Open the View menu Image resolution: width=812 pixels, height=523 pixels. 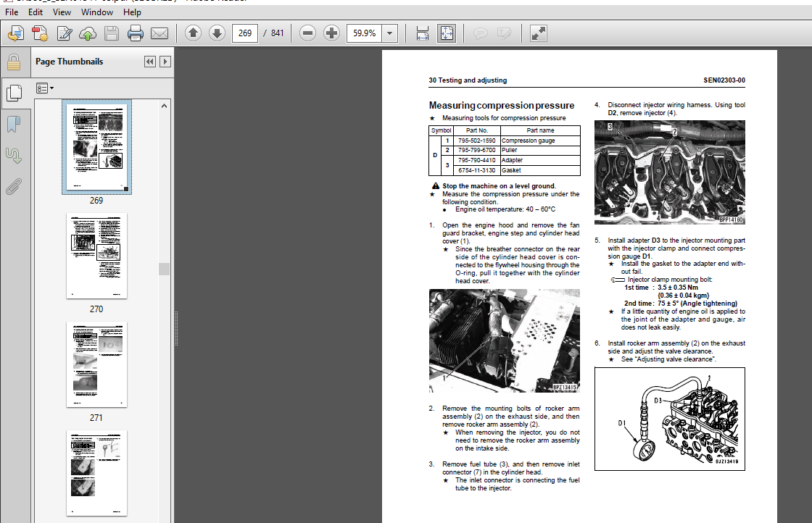(62, 12)
